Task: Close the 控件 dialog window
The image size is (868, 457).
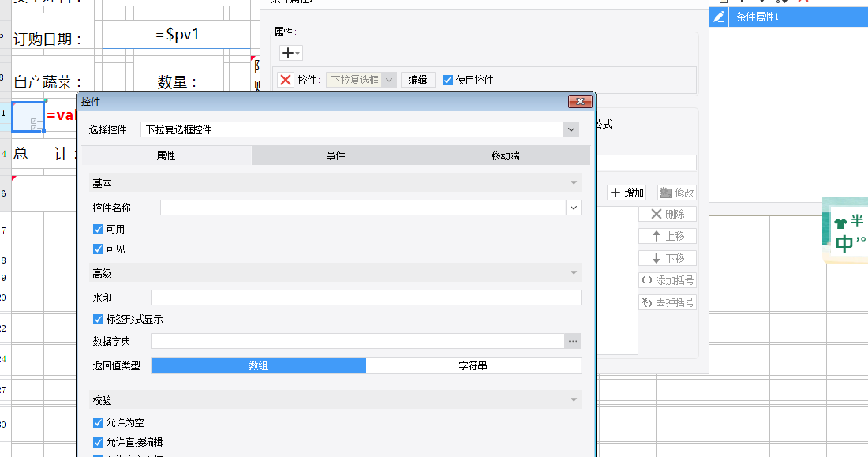Action: 580,101
